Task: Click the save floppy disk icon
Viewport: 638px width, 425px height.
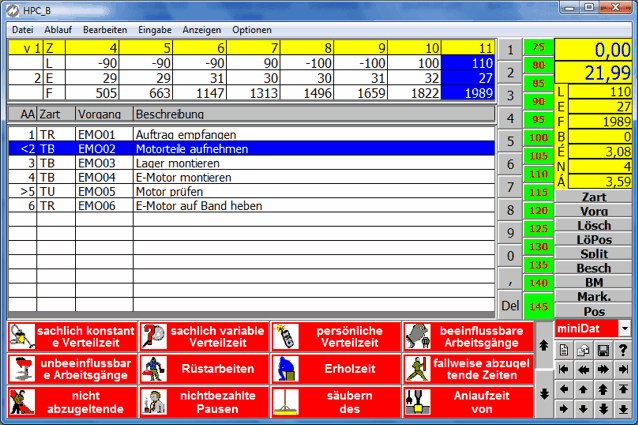Action: [x=603, y=349]
